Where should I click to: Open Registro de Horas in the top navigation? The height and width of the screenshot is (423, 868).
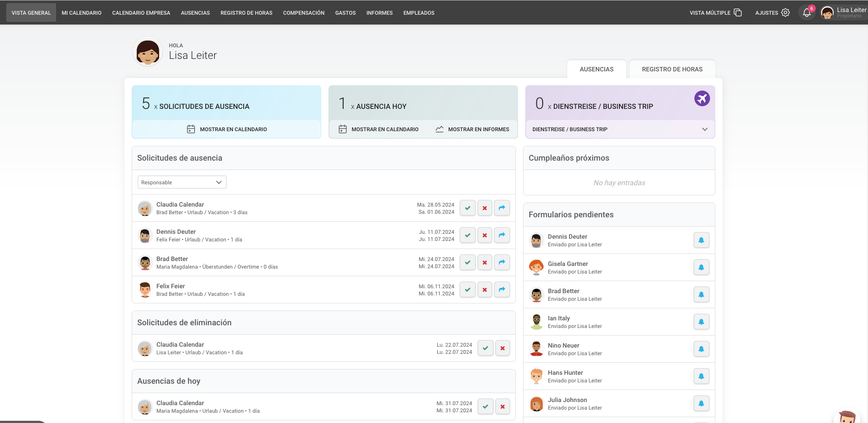(246, 12)
